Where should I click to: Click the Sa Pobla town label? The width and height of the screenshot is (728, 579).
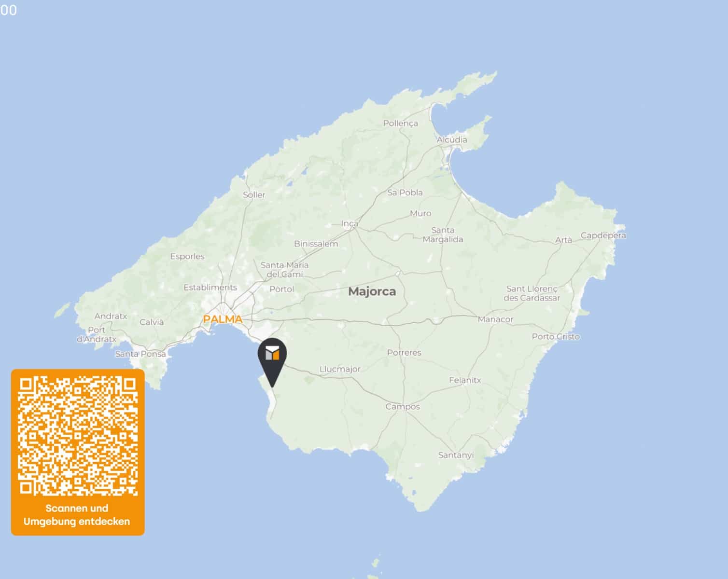point(405,193)
